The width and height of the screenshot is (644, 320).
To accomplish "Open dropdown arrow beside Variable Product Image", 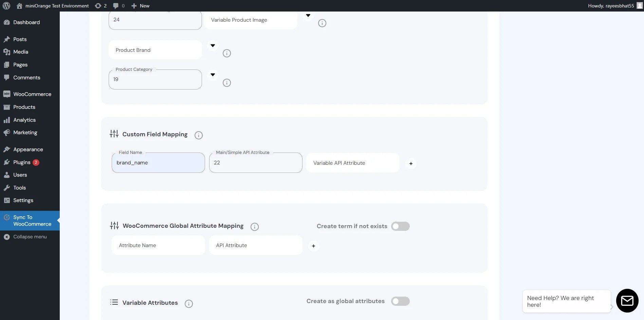I will (x=308, y=15).
